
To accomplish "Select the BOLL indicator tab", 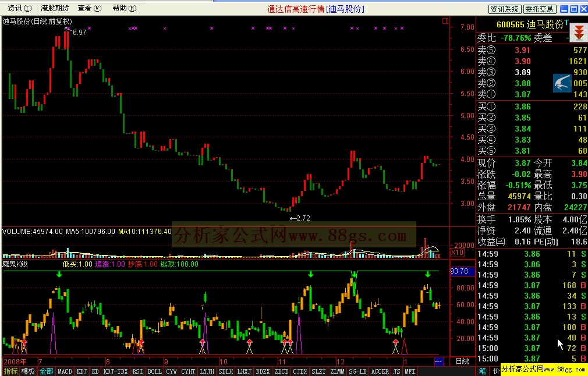I will click(154, 371).
